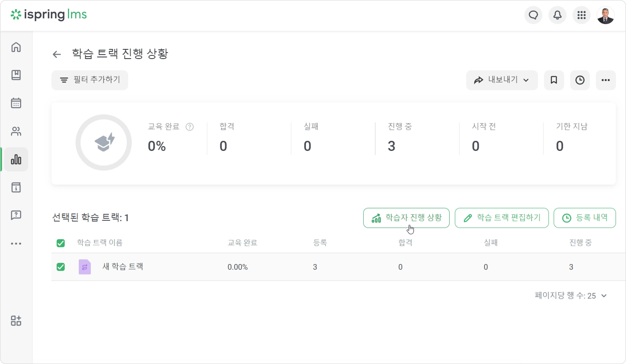Image resolution: width=626 pixels, height=364 pixels.
Task: Click the clock schedule icon button
Action: pyautogui.click(x=580, y=80)
